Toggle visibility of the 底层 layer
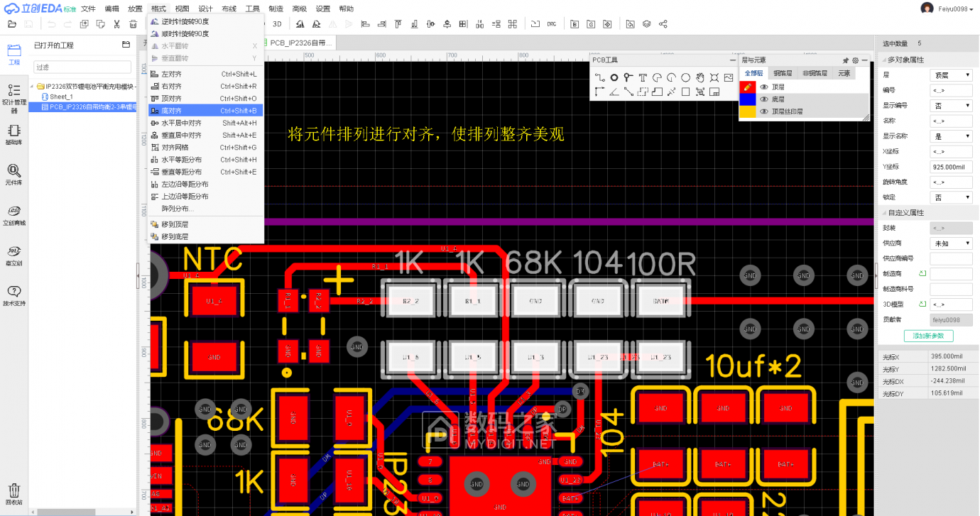Screen dimensions: 980x516 click(765, 99)
